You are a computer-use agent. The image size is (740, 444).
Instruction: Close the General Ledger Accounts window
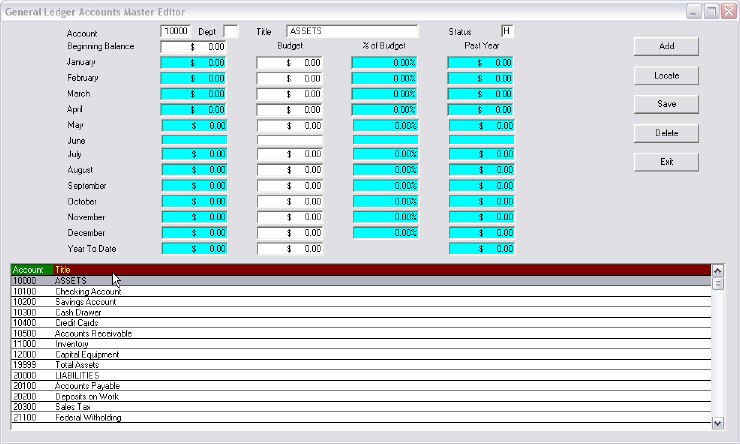click(727, 11)
